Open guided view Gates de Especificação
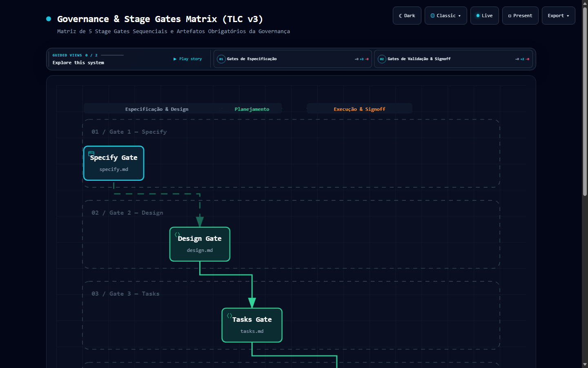This screenshot has width=588, height=368. coord(292,59)
